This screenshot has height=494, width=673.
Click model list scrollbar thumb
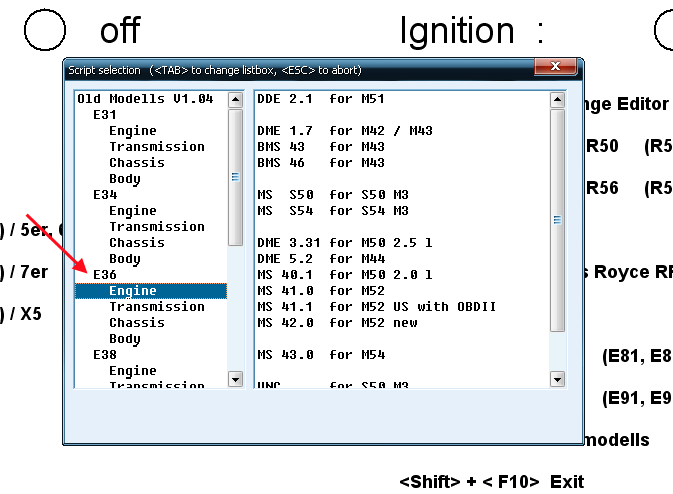pos(235,177)
